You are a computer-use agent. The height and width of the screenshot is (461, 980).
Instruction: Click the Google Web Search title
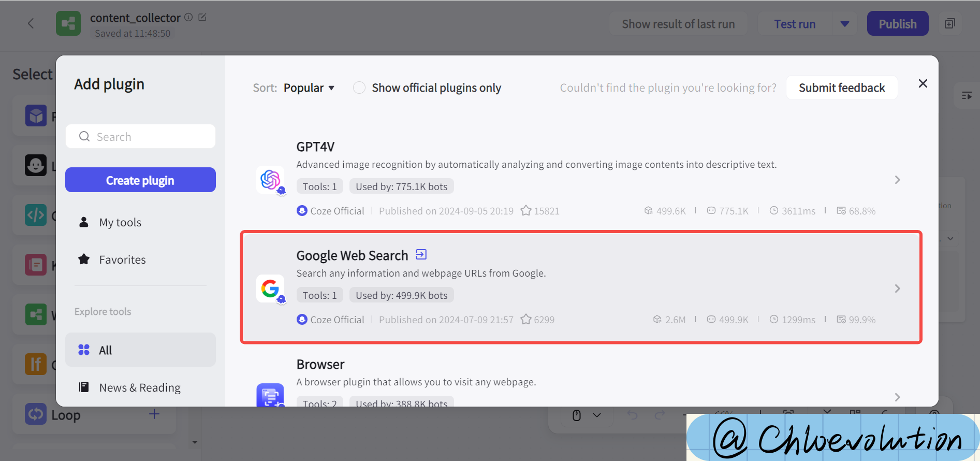click(352, 255)
